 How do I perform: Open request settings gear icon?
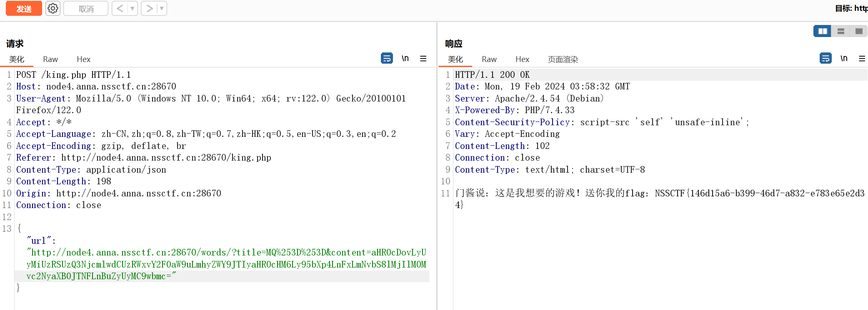(53, 8)
